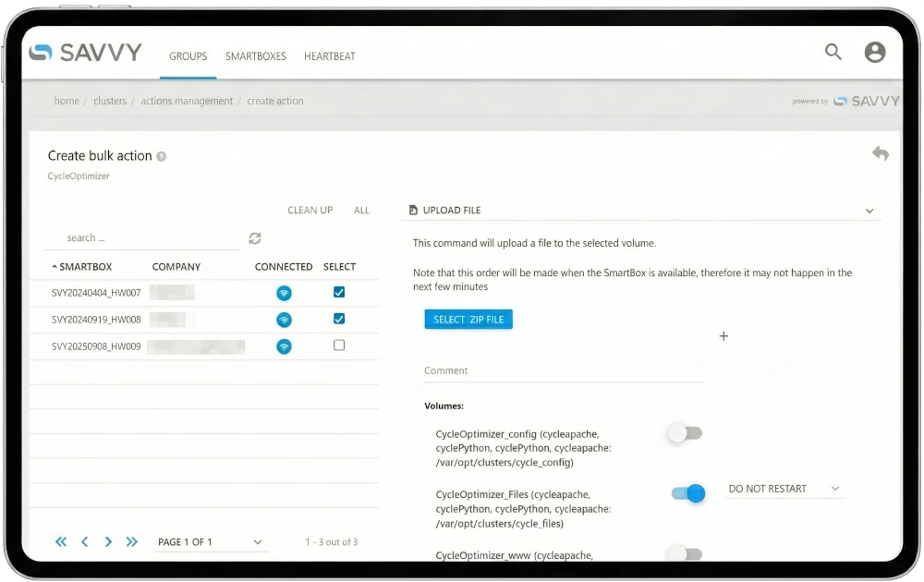Image resolution: width=924 pixels, height=582 pixels.
Task: Open the DO NOT RESTART dropdown
Action: click(784, 489)
